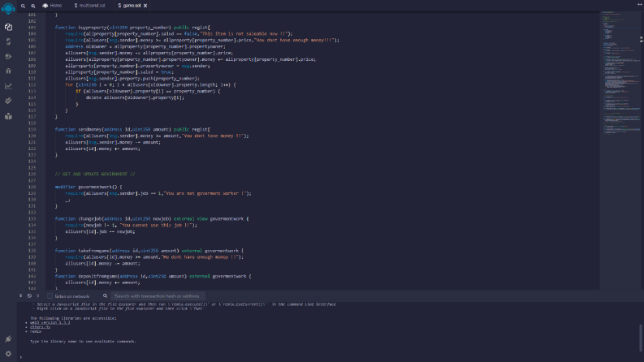Open the Solidity static analysis chart icon
The image size is (644, 362).
[8, 86]
